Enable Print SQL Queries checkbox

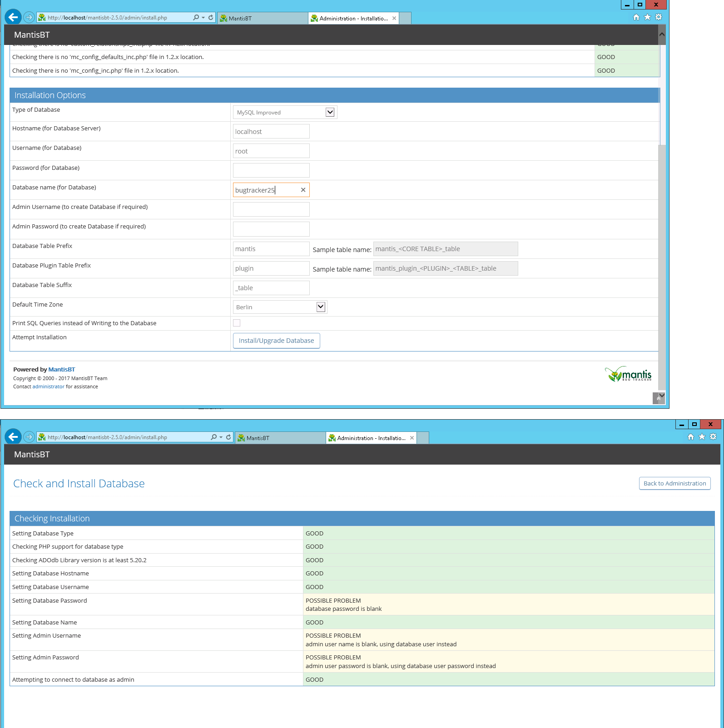point(237,323)
